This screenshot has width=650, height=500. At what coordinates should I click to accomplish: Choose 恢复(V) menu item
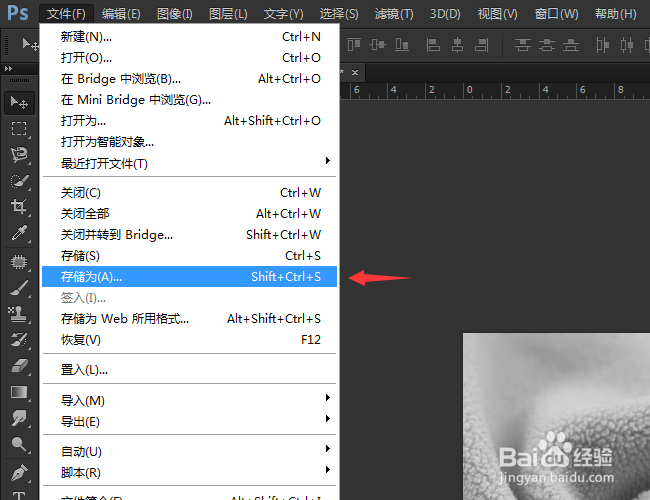pyautogui.click(x=189, y=340)
